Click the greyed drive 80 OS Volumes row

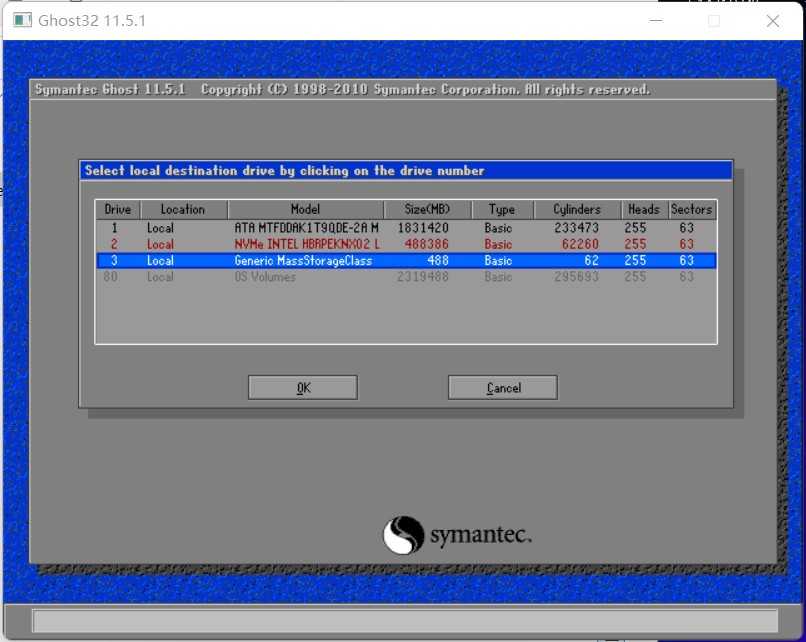[406, 277]
